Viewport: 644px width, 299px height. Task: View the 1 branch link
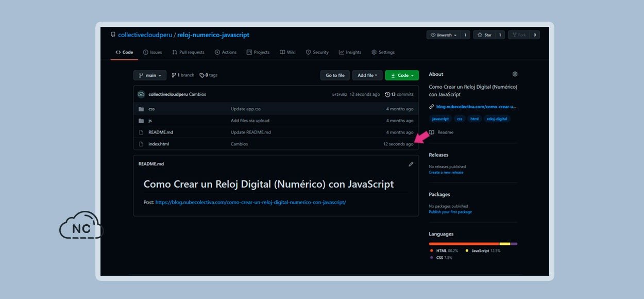tap(183, 75)
